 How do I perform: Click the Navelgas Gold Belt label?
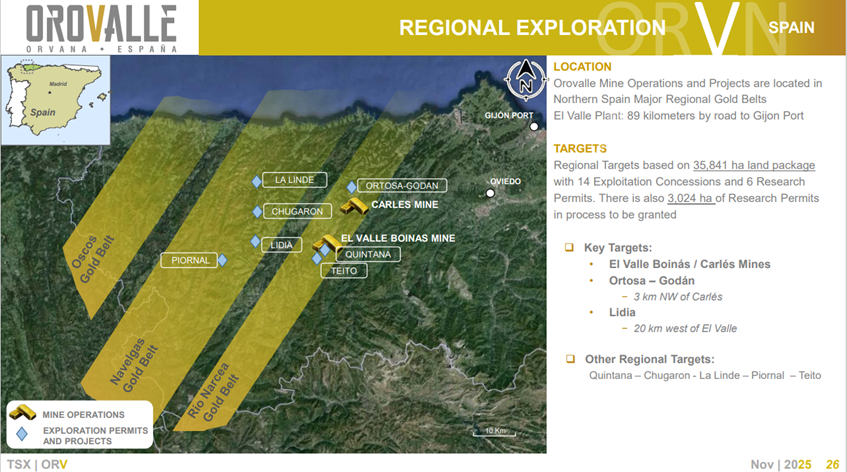point(134,365)
